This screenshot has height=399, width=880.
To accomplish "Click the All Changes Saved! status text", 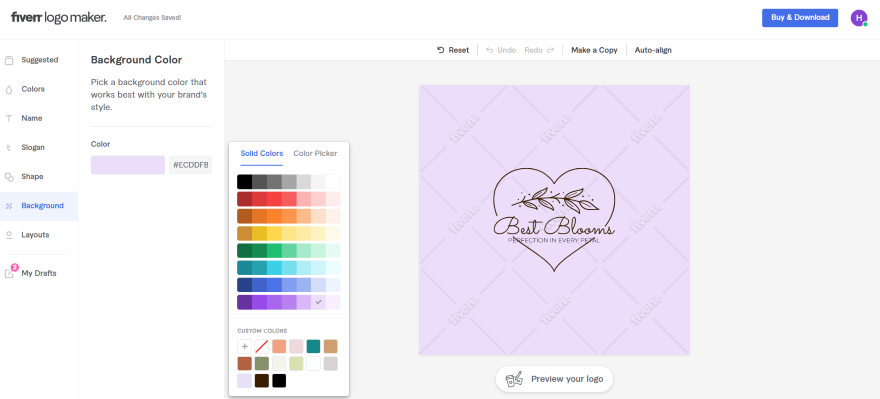I will 152,18.
